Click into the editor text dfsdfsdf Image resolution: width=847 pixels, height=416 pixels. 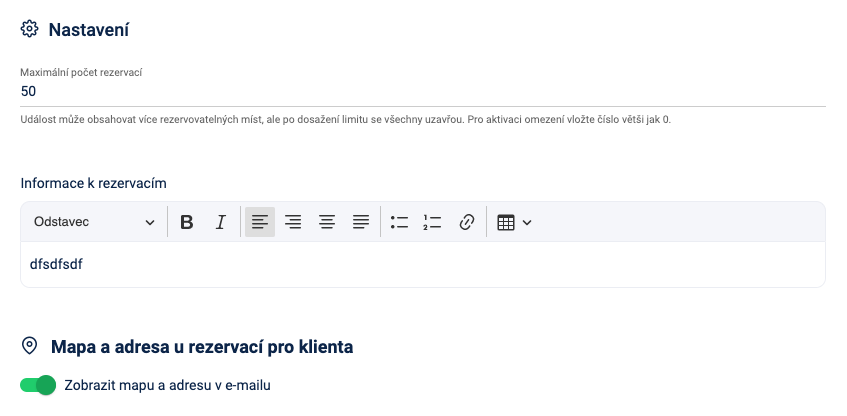pos(56,264)
